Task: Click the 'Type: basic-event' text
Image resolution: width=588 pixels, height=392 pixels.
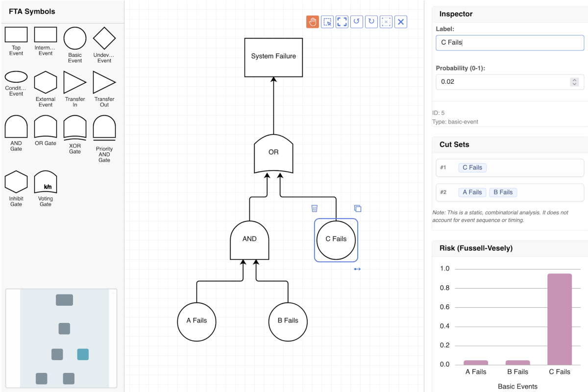Action: [x=455, y=122]
